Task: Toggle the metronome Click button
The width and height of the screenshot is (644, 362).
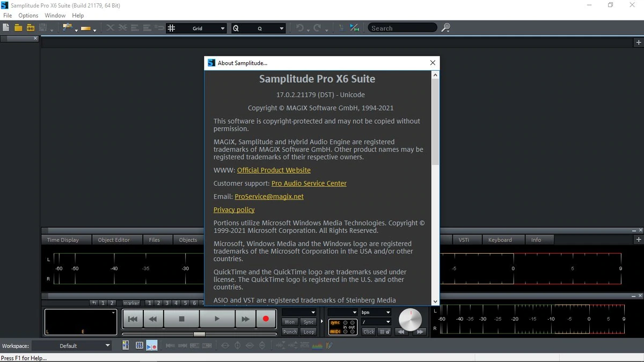Action: (x=369, y=332)
